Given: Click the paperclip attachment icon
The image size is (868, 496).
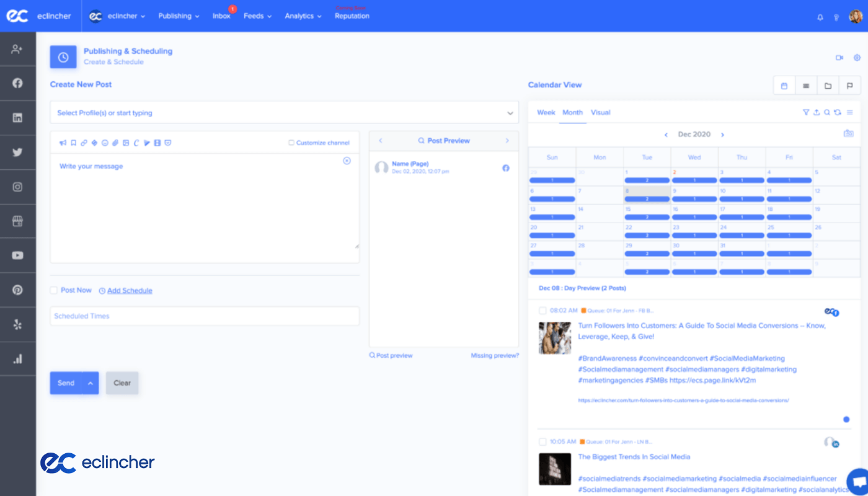Looking at the screenshot, I should [115, 143].
